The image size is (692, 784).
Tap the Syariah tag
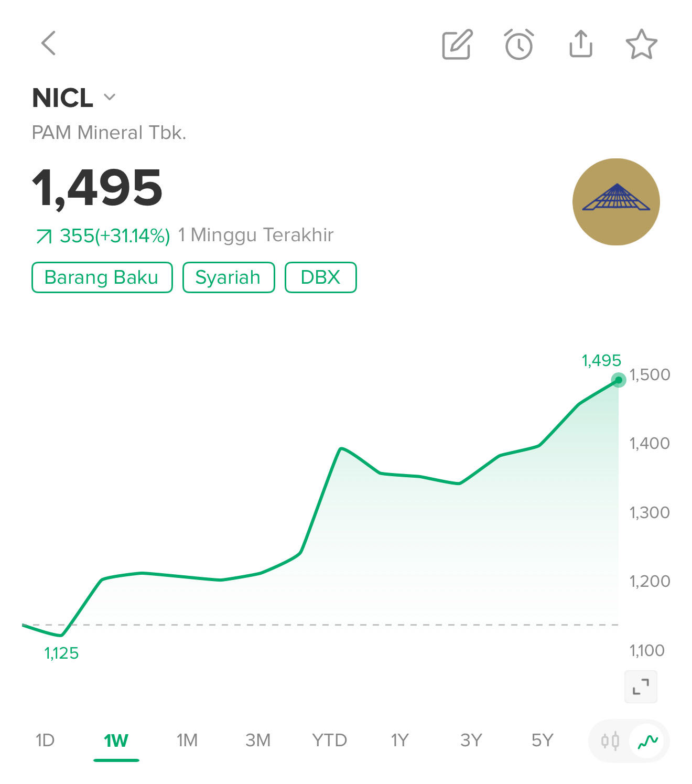tap(228, 277)
